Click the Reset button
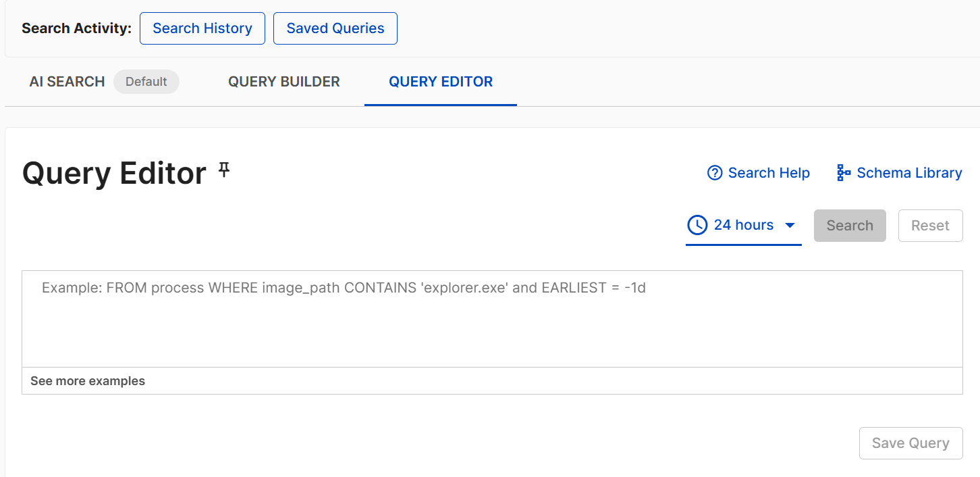Image resolution: width=980 pixels, height=477 pixels. point(930,226)
